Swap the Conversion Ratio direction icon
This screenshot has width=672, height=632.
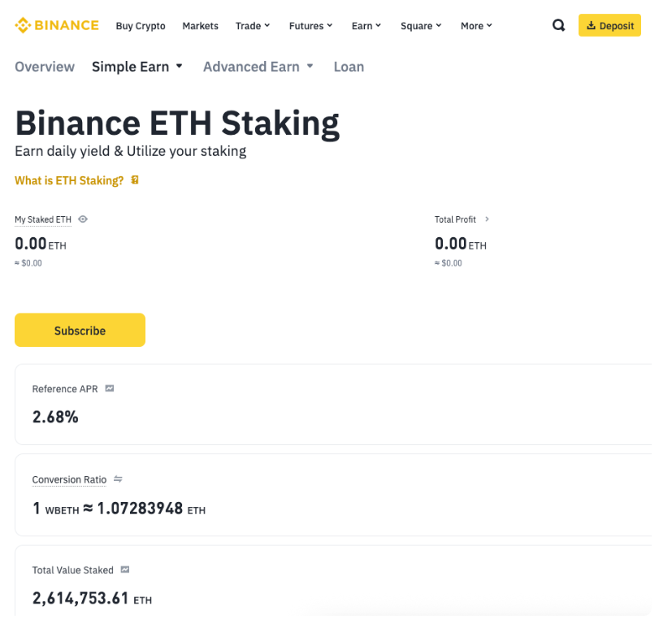118,479
